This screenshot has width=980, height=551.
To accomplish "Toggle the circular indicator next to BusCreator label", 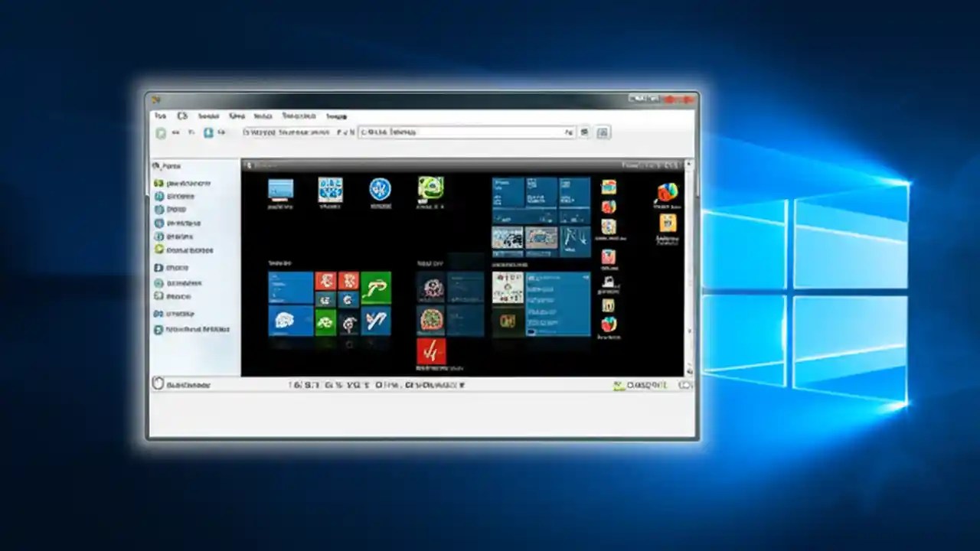I will click(158, 385).
